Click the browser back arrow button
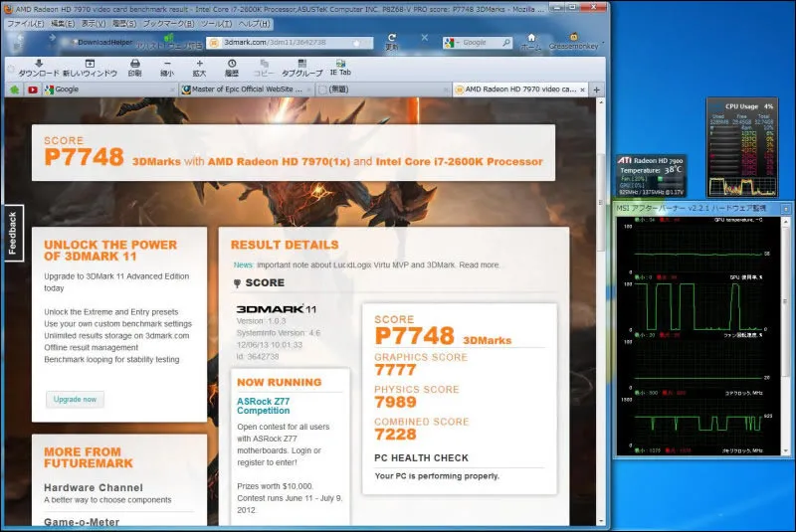Viewport: 796px width, 532px height. 20,38
